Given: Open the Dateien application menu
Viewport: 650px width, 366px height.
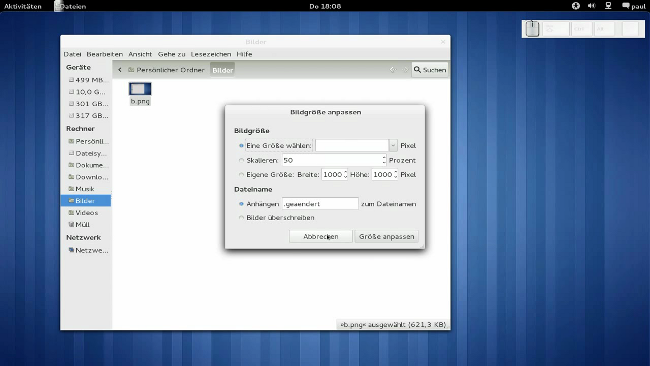Looking at the screenshot, I should (70, 6).
